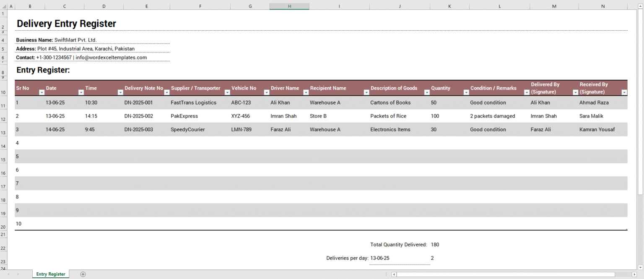Add a new worksheet using the plus icon
The image size is (644, 279).
pos(83,274)
